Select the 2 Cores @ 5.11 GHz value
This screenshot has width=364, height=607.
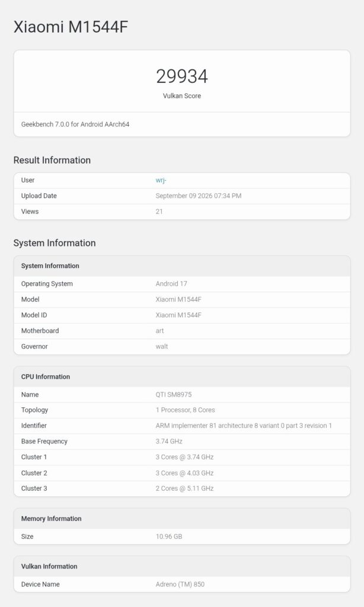pos(185,488)
